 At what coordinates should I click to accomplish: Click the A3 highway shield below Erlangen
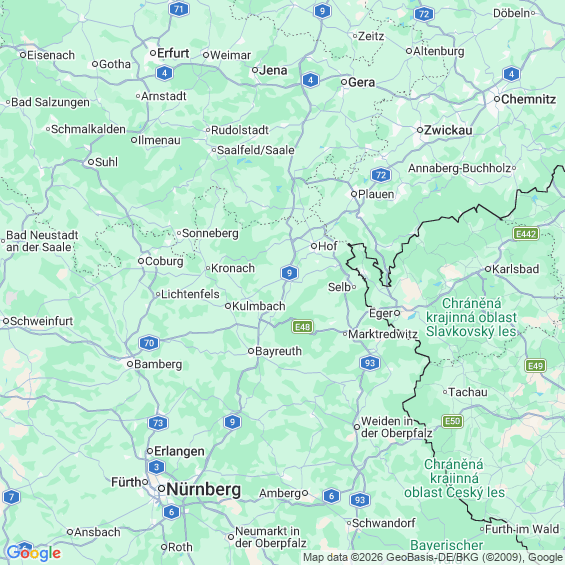pyautogui.click(x=156, y=467)
